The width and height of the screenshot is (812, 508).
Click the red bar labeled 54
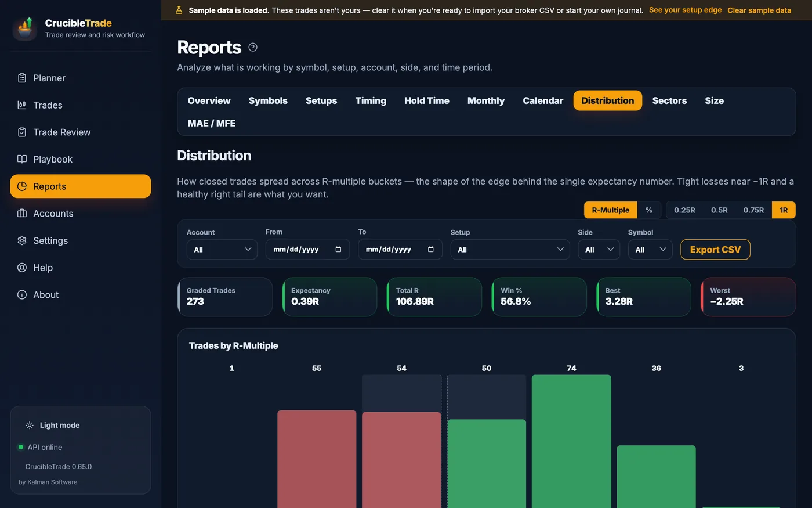point(401,460)
